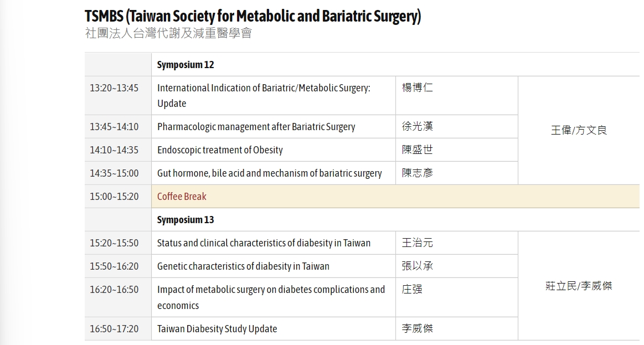The height and width of the screenshot is (345, 644).
Task: Click moderators 莊立民/李威傑 cell
Action: 579,286
